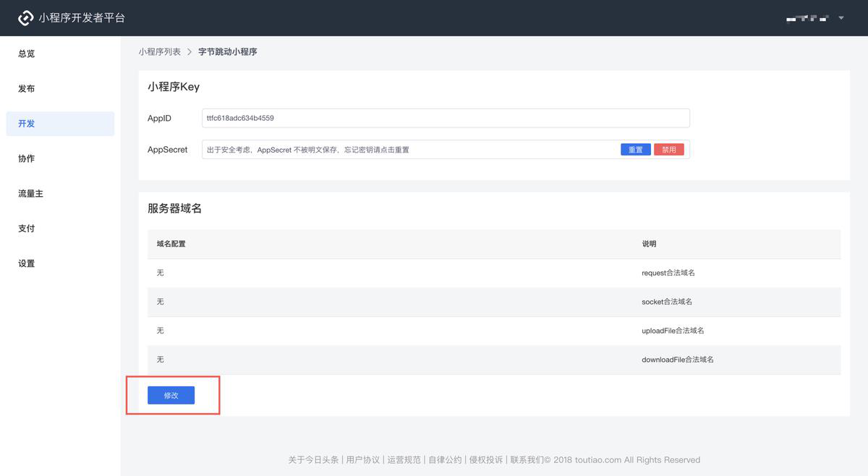Open 流量主 sidebar section

(30, 193)
